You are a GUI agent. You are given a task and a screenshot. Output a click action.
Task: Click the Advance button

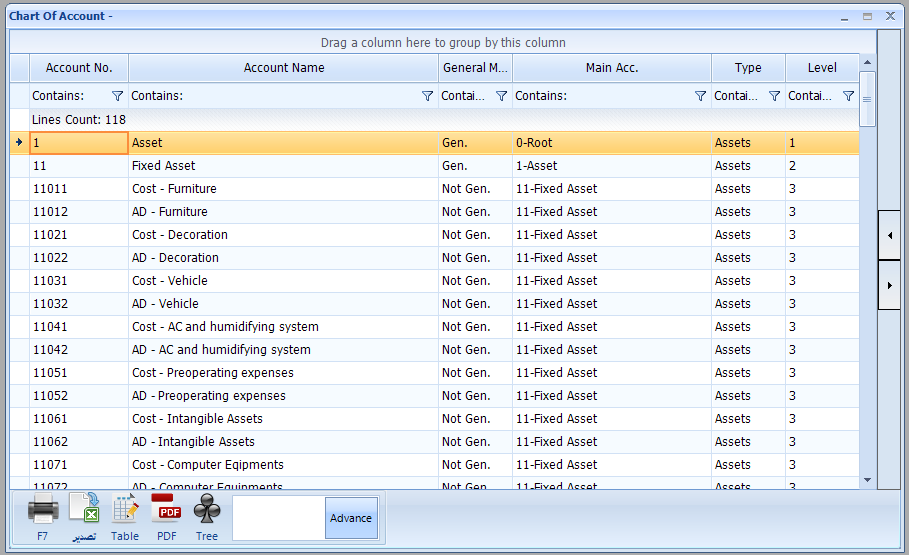[x=351, y=518]
